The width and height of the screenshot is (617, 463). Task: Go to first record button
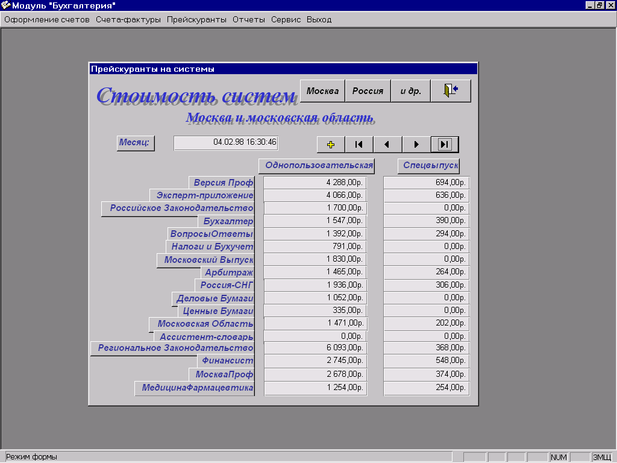pyautogui.click(x=358, y=144)
